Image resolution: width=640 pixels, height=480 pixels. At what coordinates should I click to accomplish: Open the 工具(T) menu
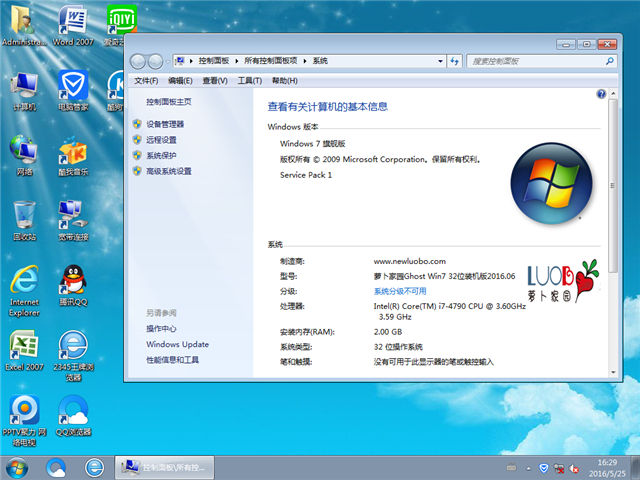(250, 81)
